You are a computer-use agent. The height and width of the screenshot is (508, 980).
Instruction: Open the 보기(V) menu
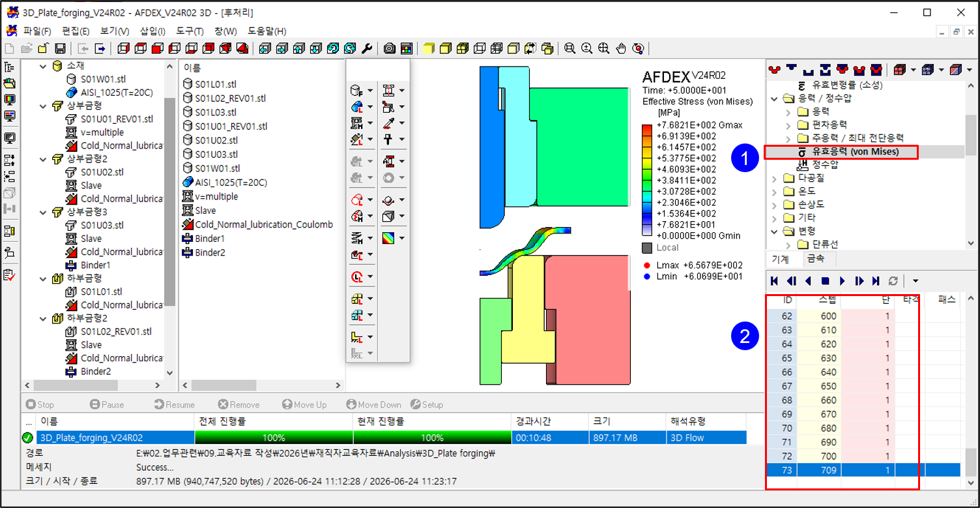pos(115,31)
